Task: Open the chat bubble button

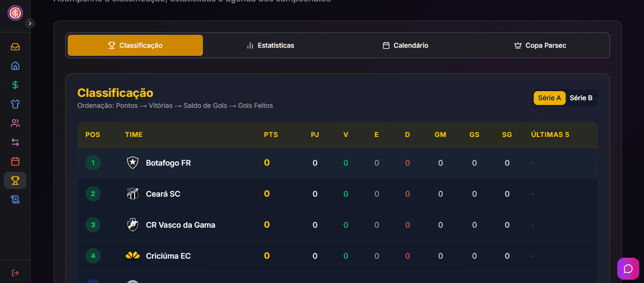Action: click(x=628, y=269)
